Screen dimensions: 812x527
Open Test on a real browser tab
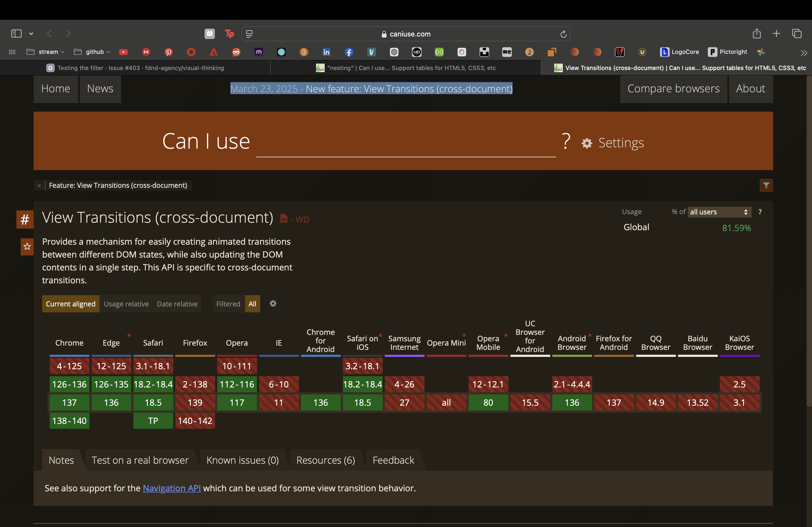(x=140, y=460)
